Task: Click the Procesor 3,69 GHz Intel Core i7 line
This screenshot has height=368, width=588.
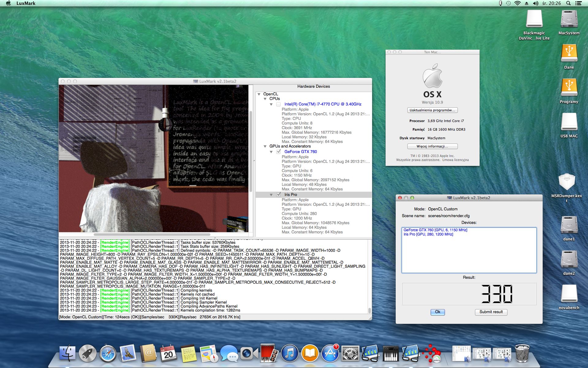Action: click(437, 121)
